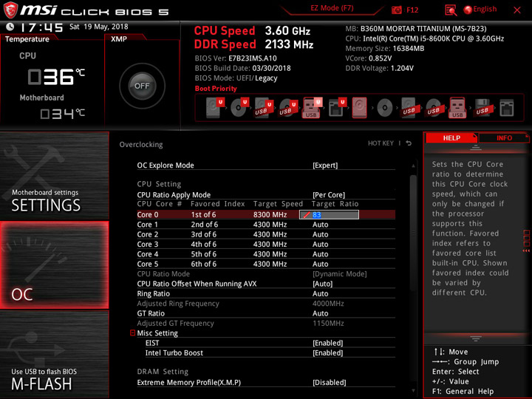
Task: Open the SETTINGS motherboard settings section
Action: pyautogui.click(x=55, y=176)
